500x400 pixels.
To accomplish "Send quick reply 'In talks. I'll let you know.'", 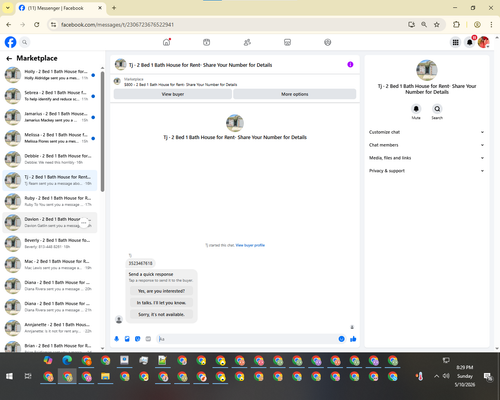I will point(161,303).
